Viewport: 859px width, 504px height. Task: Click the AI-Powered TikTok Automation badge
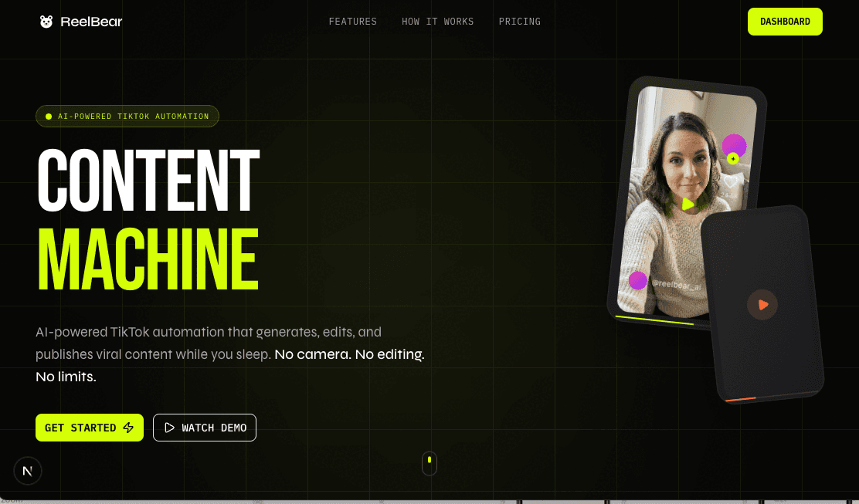coord(127,117)
